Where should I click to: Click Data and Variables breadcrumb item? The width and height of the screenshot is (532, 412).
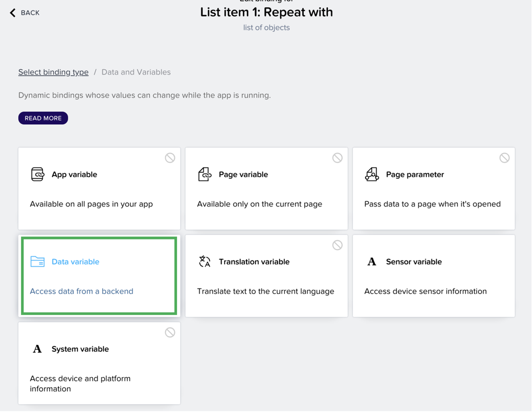click(x=136, y=72)
